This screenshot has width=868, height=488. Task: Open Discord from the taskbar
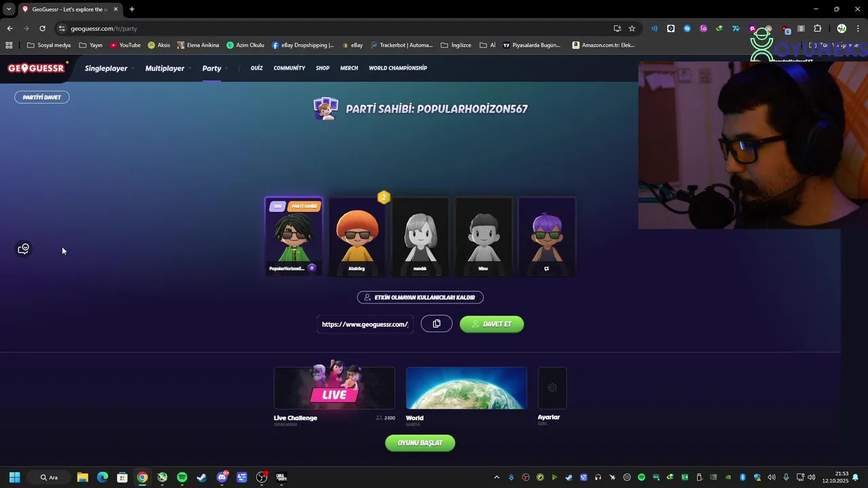[x=222, y=477]
